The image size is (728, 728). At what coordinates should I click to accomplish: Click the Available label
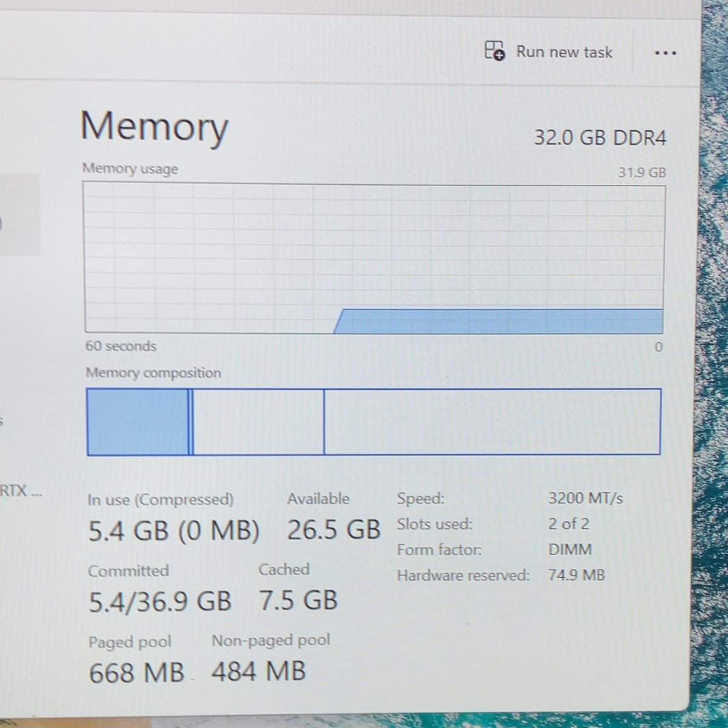click(x=318, y=499)
